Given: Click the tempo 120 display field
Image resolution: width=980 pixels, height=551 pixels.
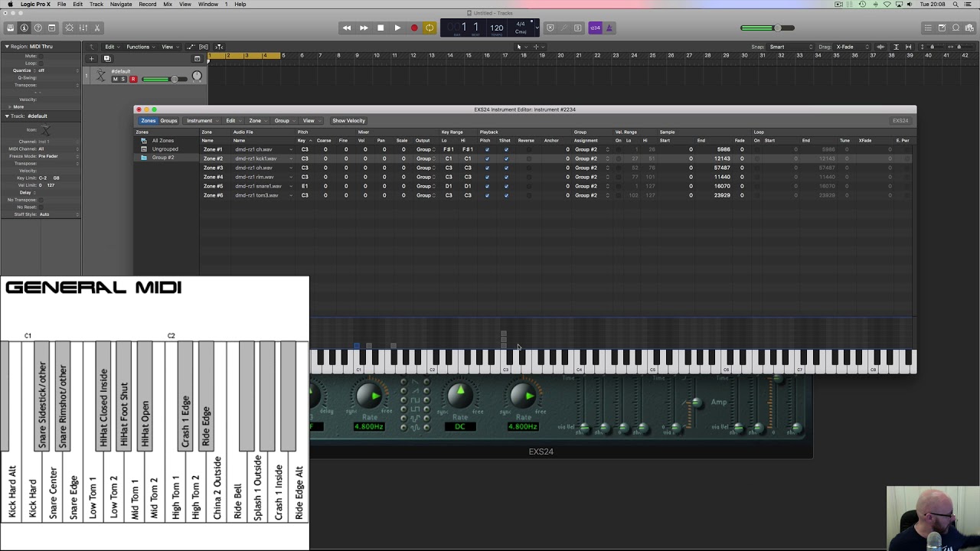Looking at the screenshot, I should pyautogui.click(x=497, y=28).
